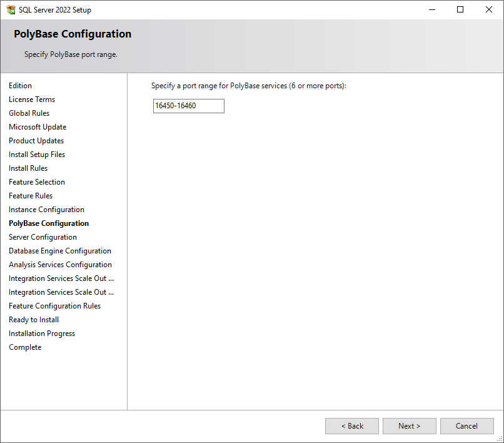The height and width of the screenshot is (443, 504).
Task: Open the Server Configuration step
Action: [x=43, y=237]
